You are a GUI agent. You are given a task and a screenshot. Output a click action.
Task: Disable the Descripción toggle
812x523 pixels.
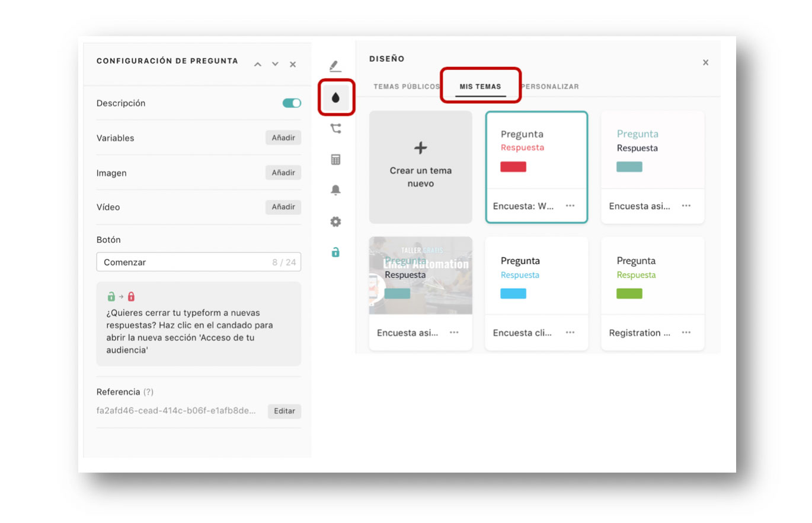tap(291, 103)
